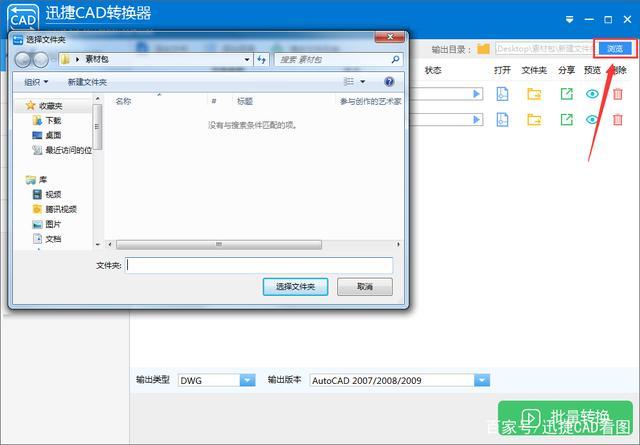Viewport: 640px width, 445px height.
Task: Open the address bar path dropdown arrow
Action: click(x=247, y=60)
